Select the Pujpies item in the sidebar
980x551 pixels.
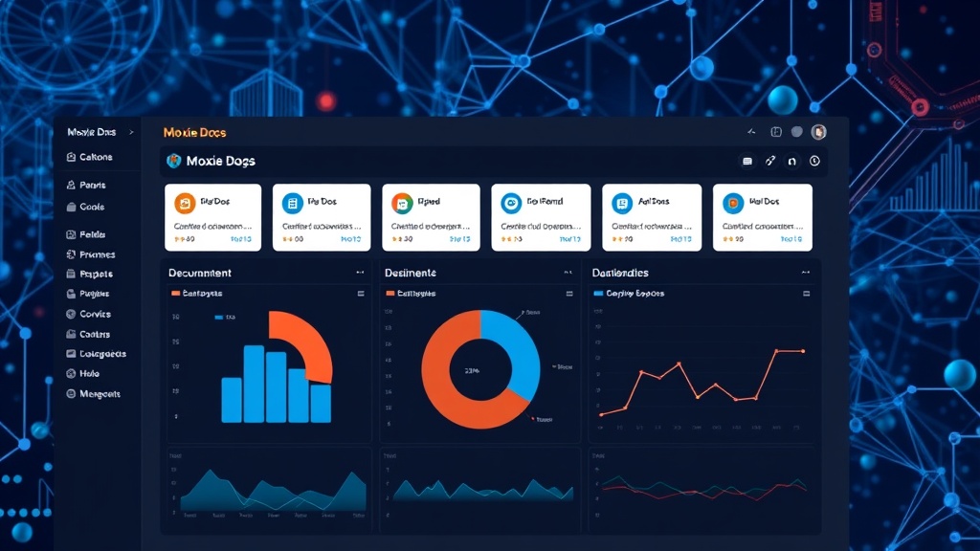pos(95,294)
